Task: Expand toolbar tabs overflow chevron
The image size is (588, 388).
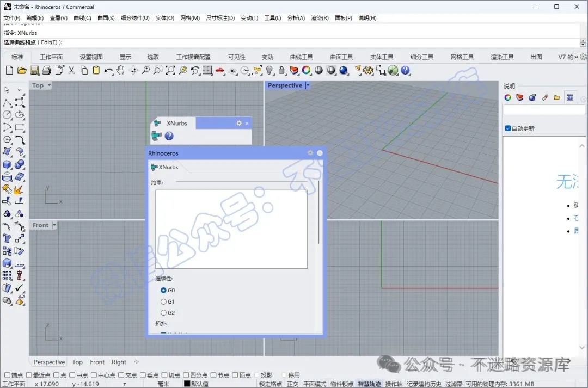Action: coord(577,57)
